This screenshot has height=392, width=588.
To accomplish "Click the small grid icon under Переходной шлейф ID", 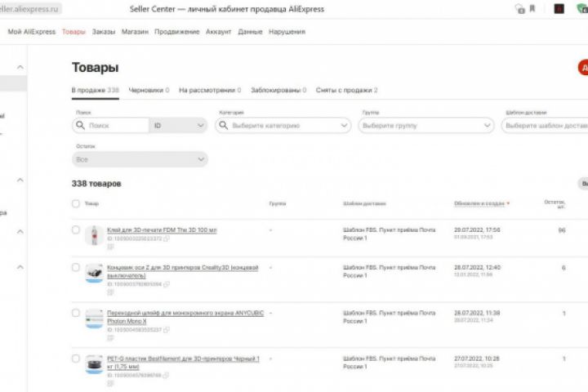I will pyautogui.click(x=110, y=338).
